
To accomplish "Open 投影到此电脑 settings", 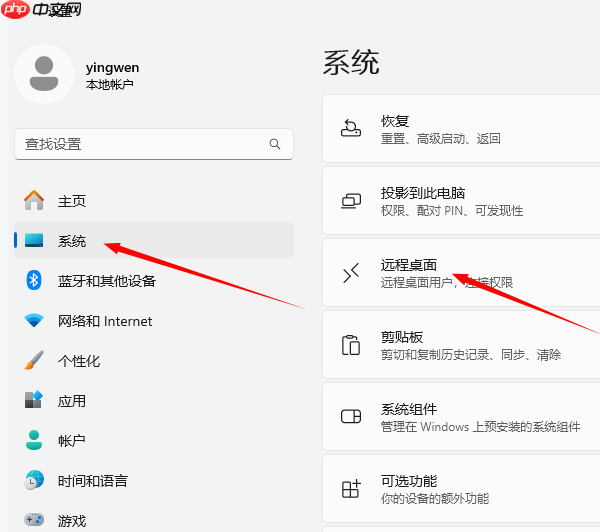I will click(461, 201).
